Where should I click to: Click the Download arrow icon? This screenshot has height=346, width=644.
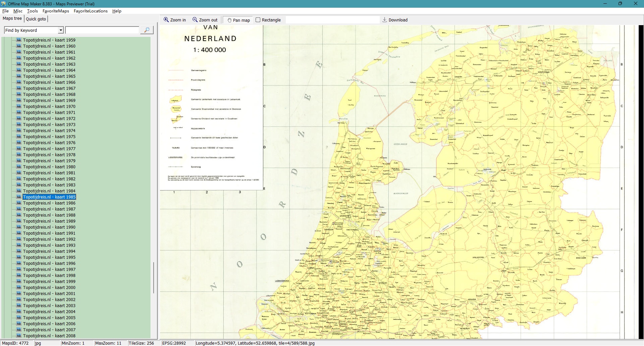384,20
